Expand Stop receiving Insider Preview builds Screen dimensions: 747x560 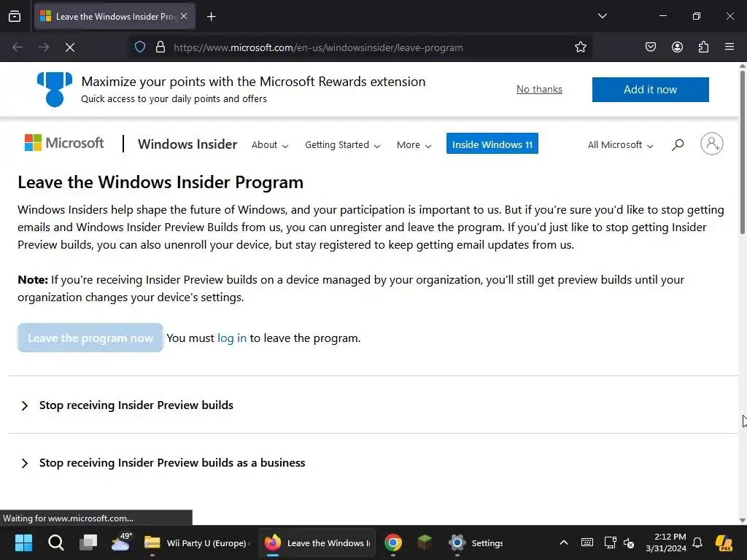pyautogui.click(x=136, y=405)
